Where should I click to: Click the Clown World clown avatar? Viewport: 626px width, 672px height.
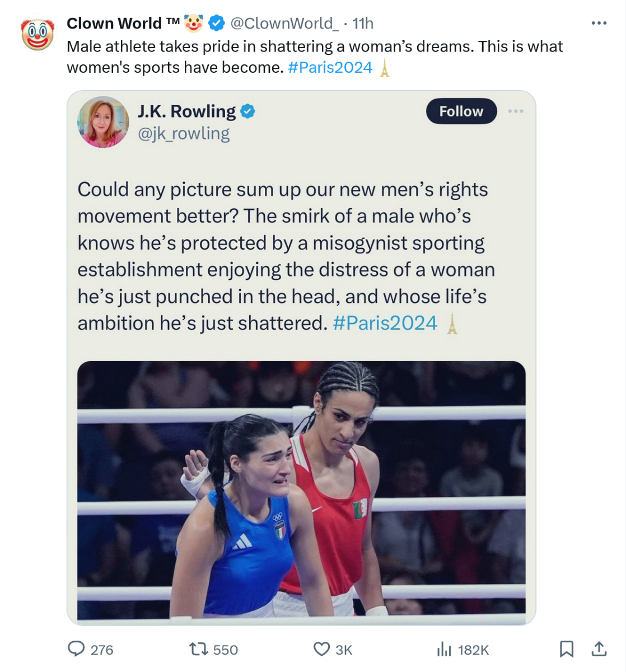tap(38, 34)
